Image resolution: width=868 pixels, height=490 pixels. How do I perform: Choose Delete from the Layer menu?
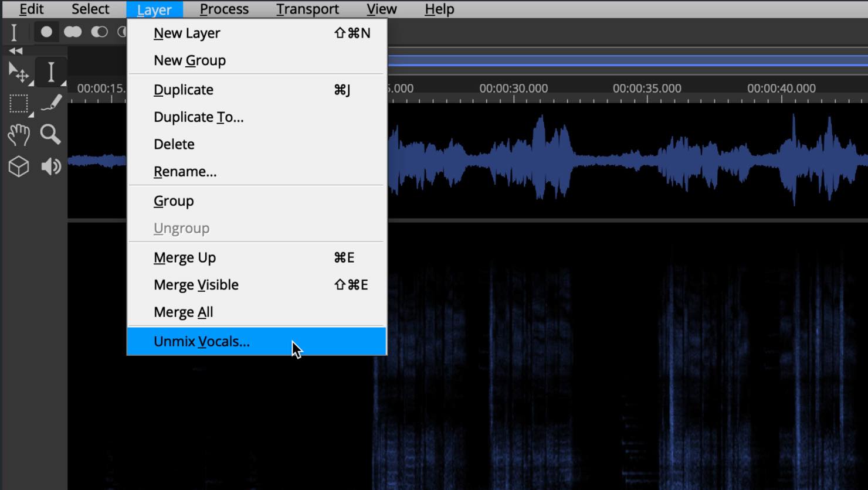click(257, 144)
